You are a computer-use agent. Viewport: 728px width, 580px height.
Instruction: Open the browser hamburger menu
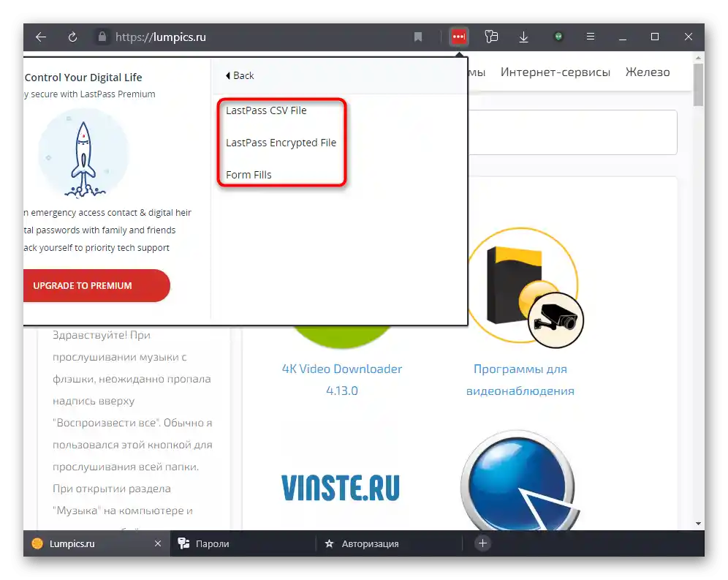click(591, 37)
